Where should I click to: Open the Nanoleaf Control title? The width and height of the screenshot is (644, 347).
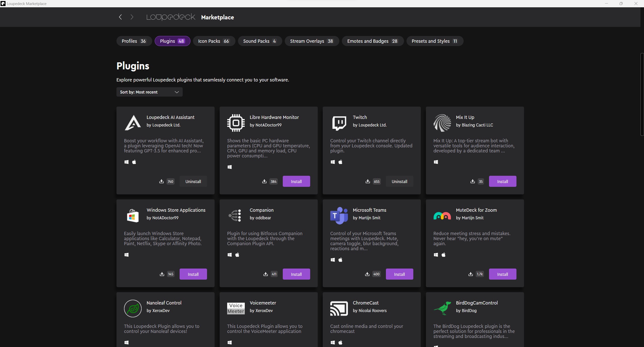coord(164,303)
